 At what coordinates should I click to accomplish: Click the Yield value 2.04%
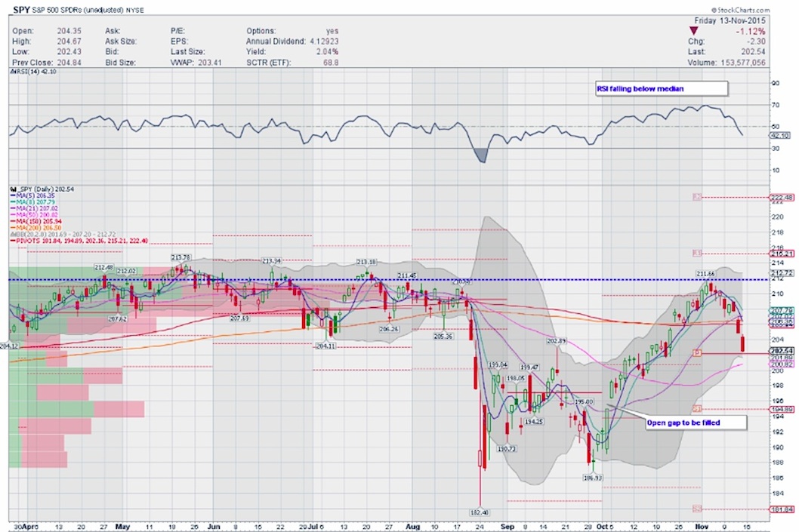point(327,52)
